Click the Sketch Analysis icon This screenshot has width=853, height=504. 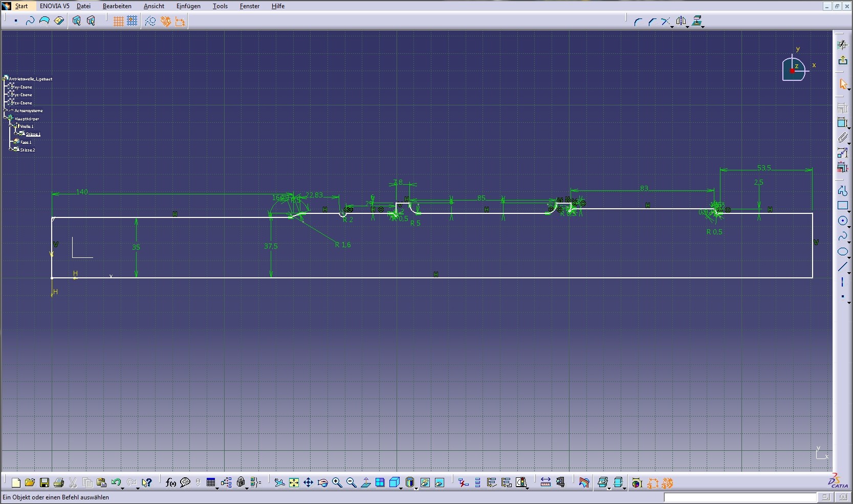pos(521,483)
